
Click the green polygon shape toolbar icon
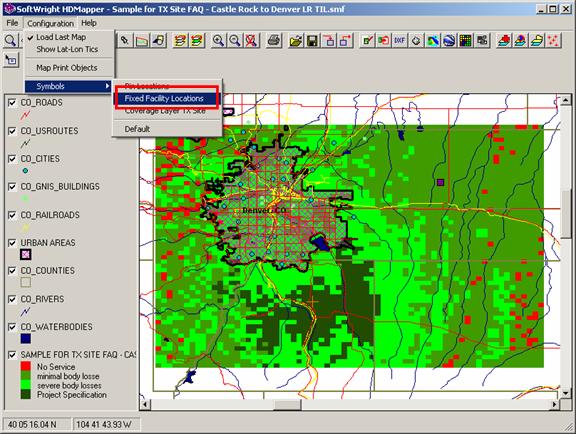pyautogui.click(x=142, y=40)
